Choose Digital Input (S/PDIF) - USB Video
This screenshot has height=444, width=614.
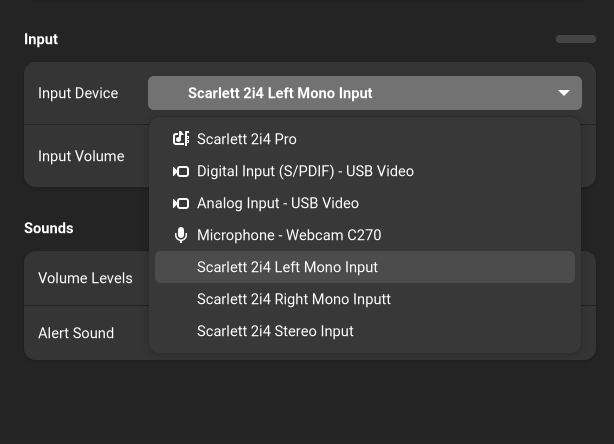[x=365, y=171]
